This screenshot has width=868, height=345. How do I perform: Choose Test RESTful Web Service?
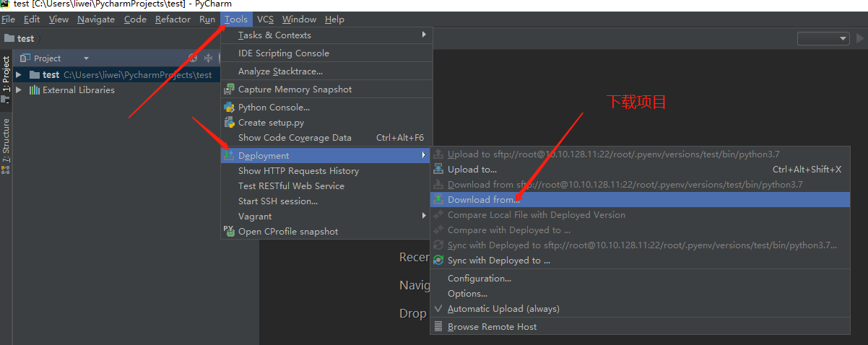click(326, 185)
